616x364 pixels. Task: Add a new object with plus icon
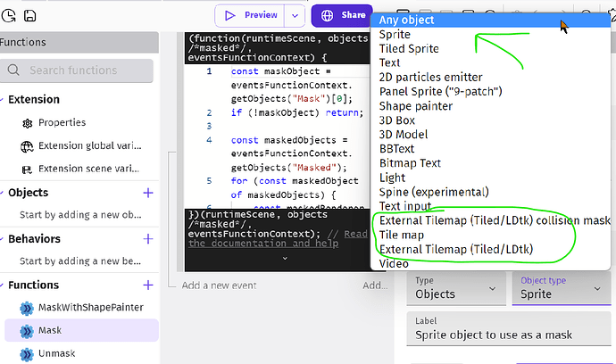pyautogui.click(x=148, y=193)
